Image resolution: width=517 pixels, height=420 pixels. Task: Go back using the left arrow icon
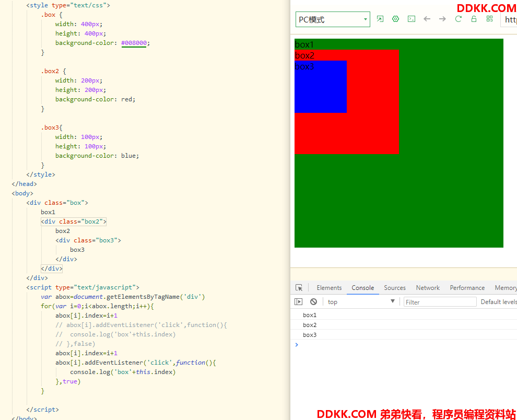(427, 19)
